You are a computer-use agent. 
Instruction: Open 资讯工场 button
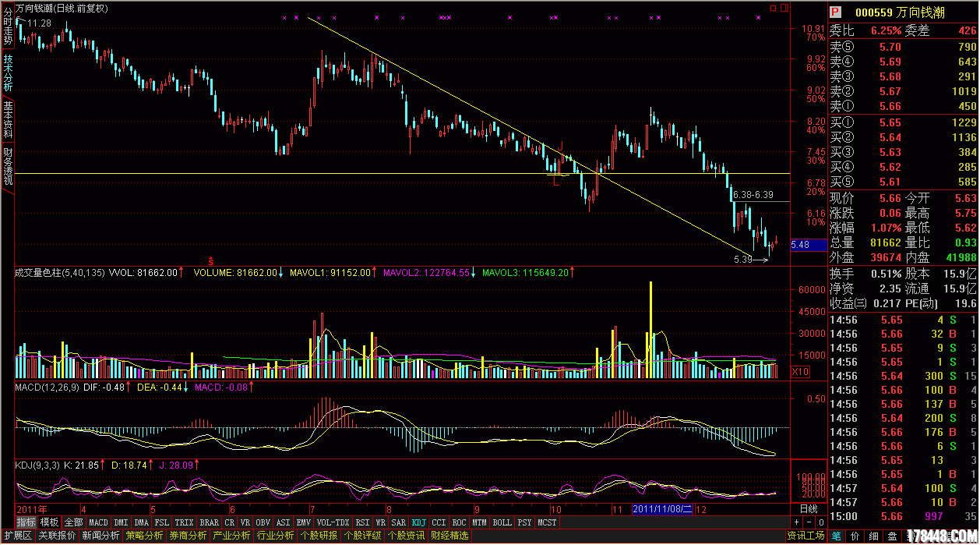806,536
